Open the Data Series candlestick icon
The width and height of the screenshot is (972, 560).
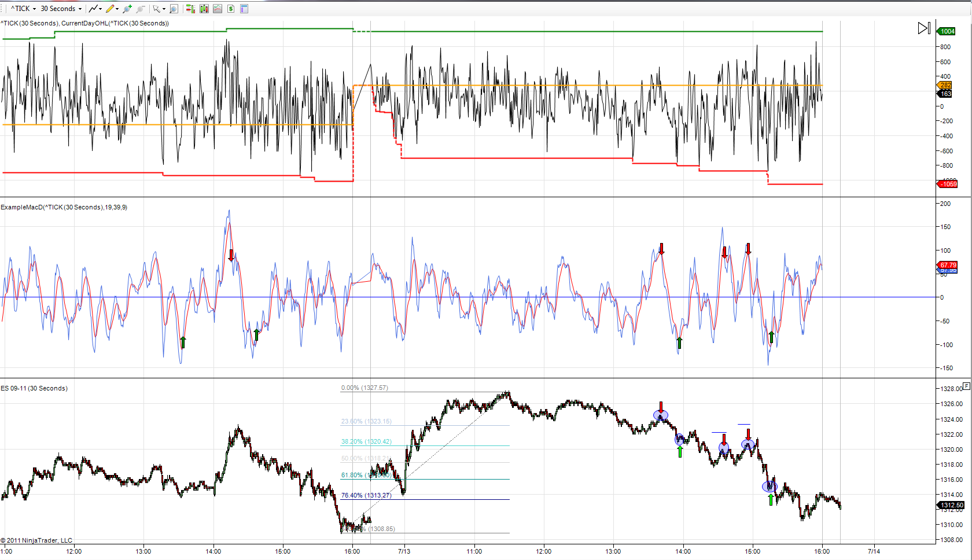click(x=204, y=9)
